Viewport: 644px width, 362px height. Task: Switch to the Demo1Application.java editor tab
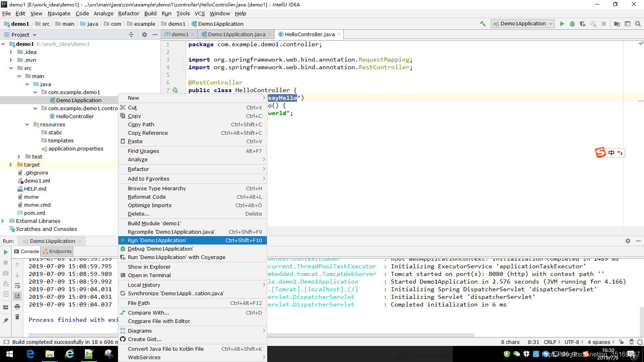236,34
